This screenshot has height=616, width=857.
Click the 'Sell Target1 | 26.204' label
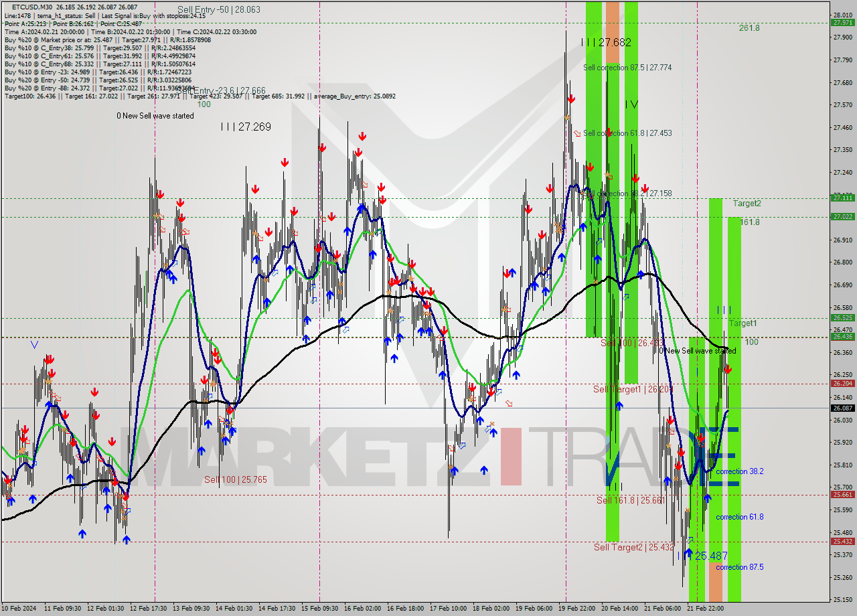[633, 389]
